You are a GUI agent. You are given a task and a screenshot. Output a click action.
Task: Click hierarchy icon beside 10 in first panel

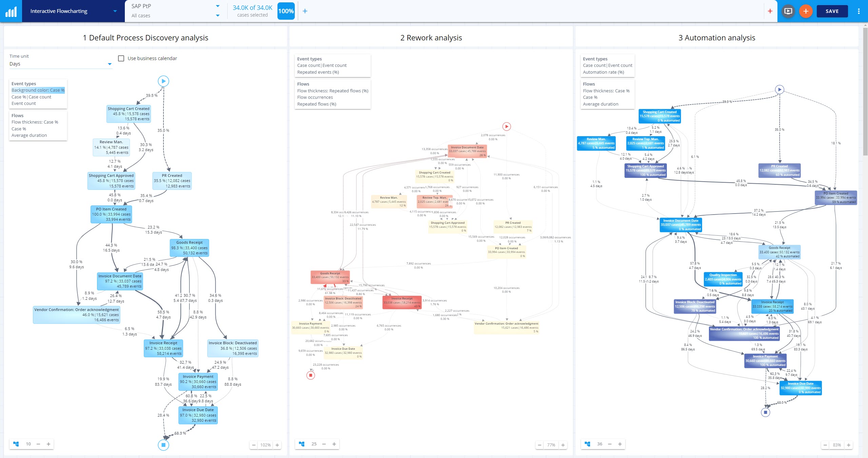pyautogui.click(x=16, y=444)
